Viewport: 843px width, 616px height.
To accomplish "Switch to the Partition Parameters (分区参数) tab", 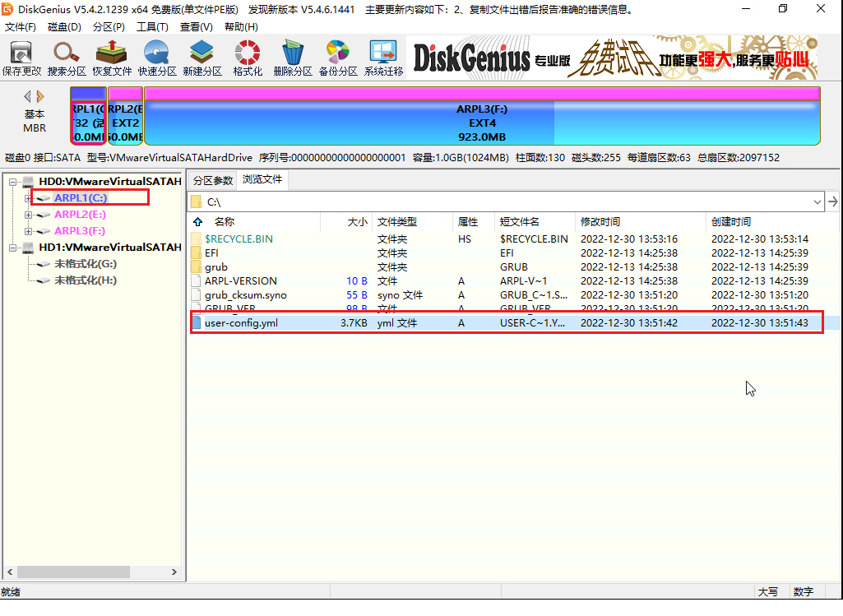I will pos(213,180).
